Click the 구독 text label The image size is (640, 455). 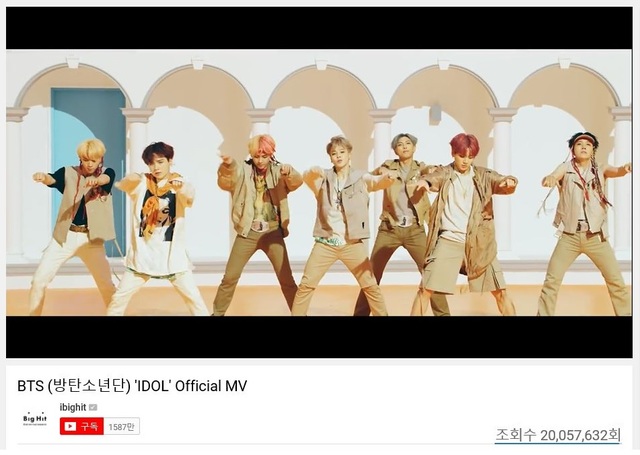[x=89, y=426]
